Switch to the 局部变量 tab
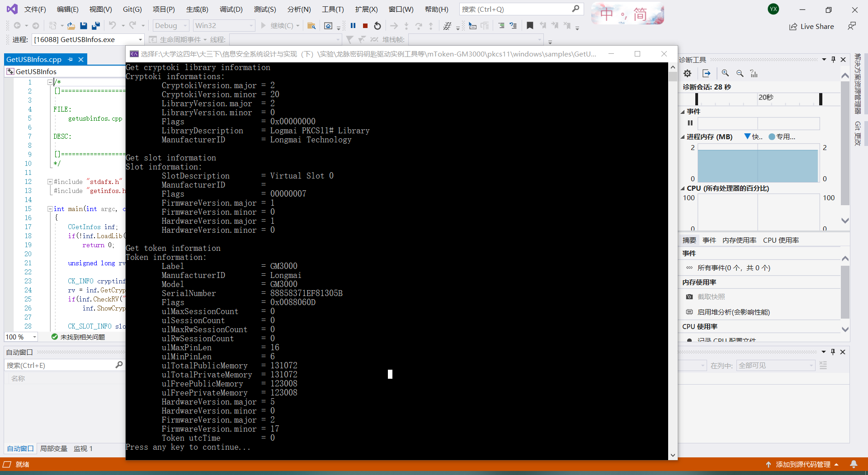The height and width of the screenshot is (475, 868). [x=54, y=448]
